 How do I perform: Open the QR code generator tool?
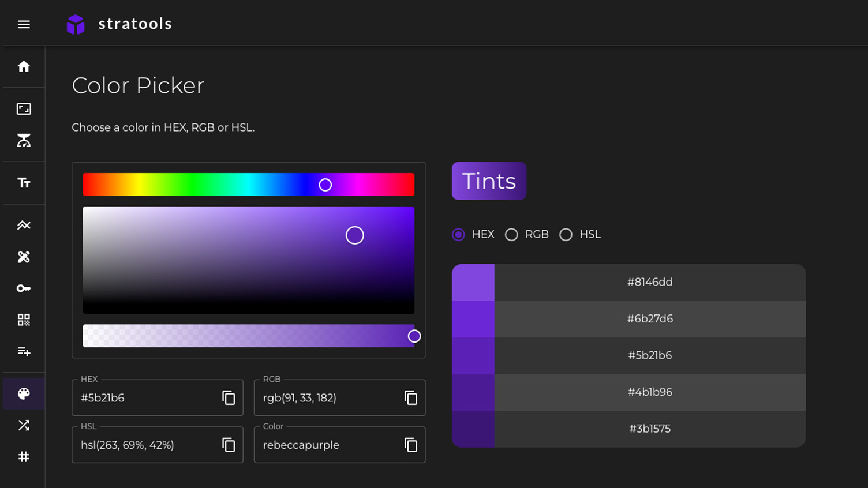23,320
